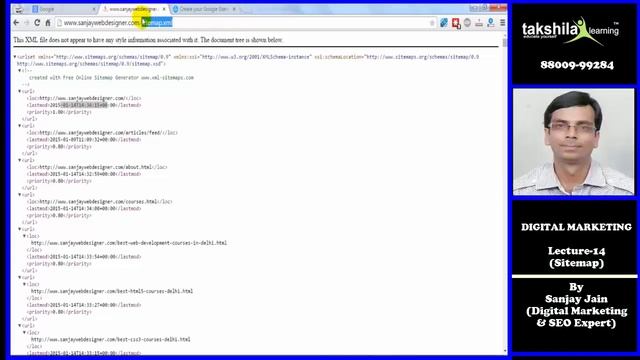Click the address bar URL field
640x360 pixels.
[x=245, y=23]
